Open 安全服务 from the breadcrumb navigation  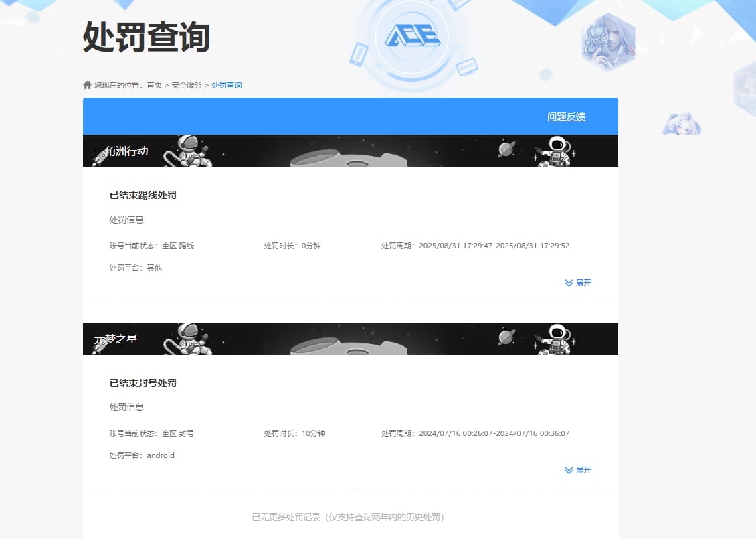pyautogui.click(x=187, y=84)
